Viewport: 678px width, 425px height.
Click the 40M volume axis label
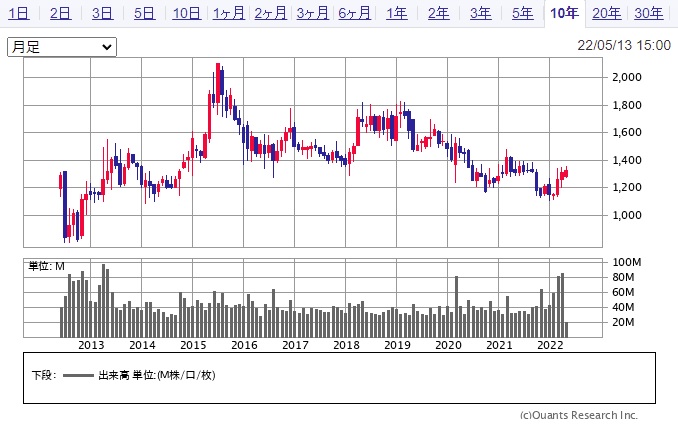[x=624, y=307]
